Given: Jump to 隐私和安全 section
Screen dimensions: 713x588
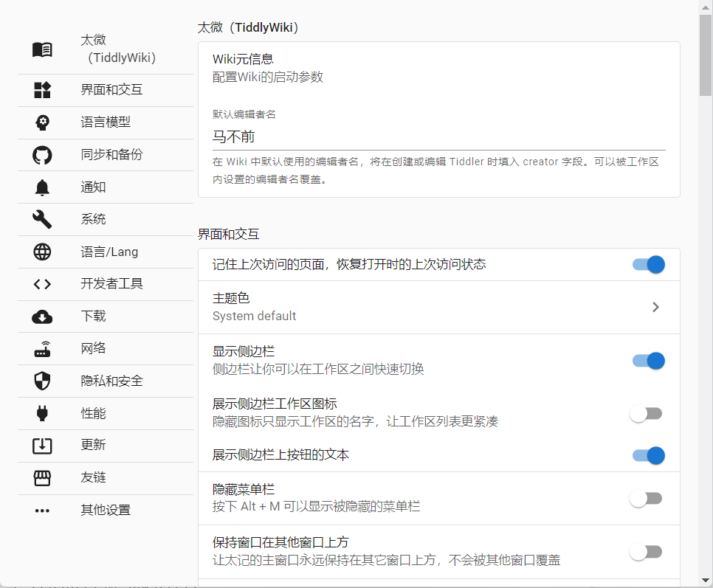Looking at the screenshot, I should point(106,381).
